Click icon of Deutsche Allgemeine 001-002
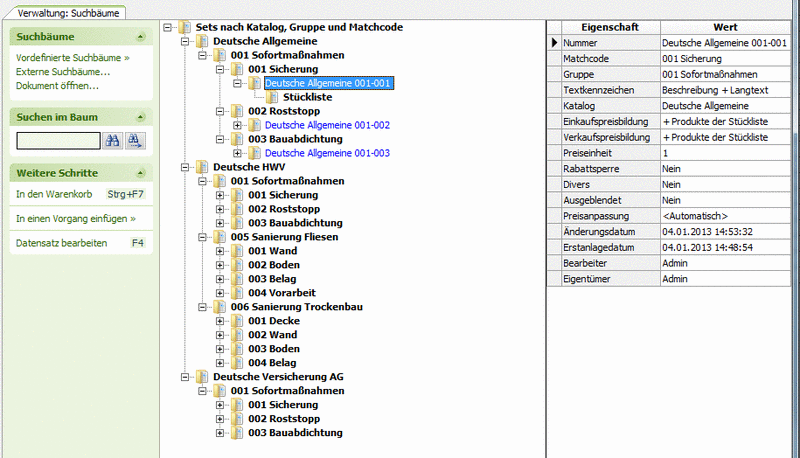This screenshot has width=800, height=458. click(255, 125)
